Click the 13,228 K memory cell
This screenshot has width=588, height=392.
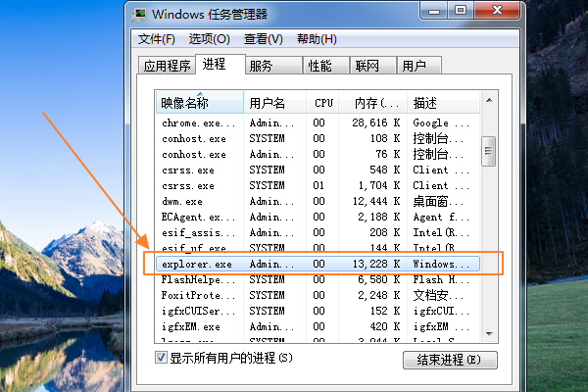click(376, 264)
